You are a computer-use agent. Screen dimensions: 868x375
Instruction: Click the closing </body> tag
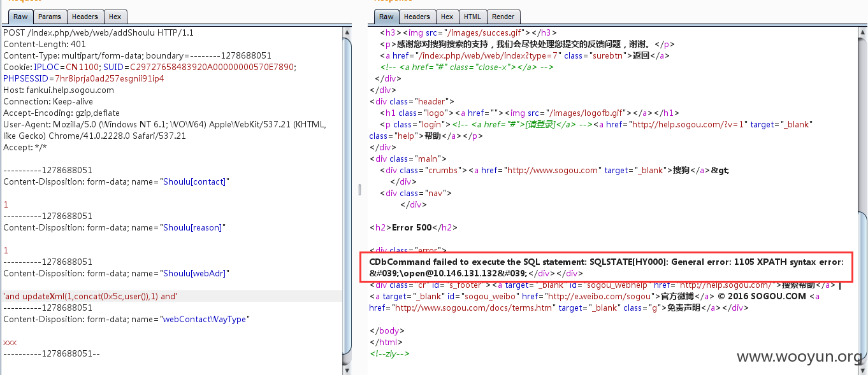pyautogui.click(x=387, y=330)
